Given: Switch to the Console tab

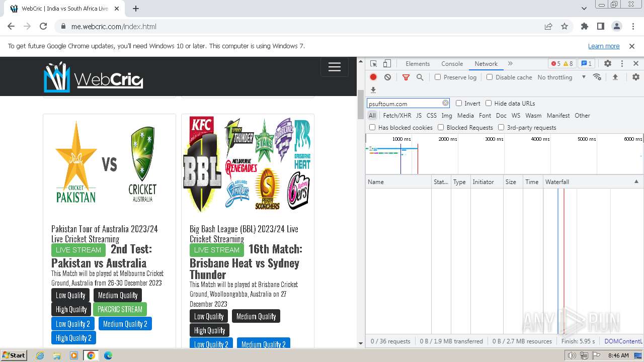Looking at the screenshot, I should [x=452, y=64].
